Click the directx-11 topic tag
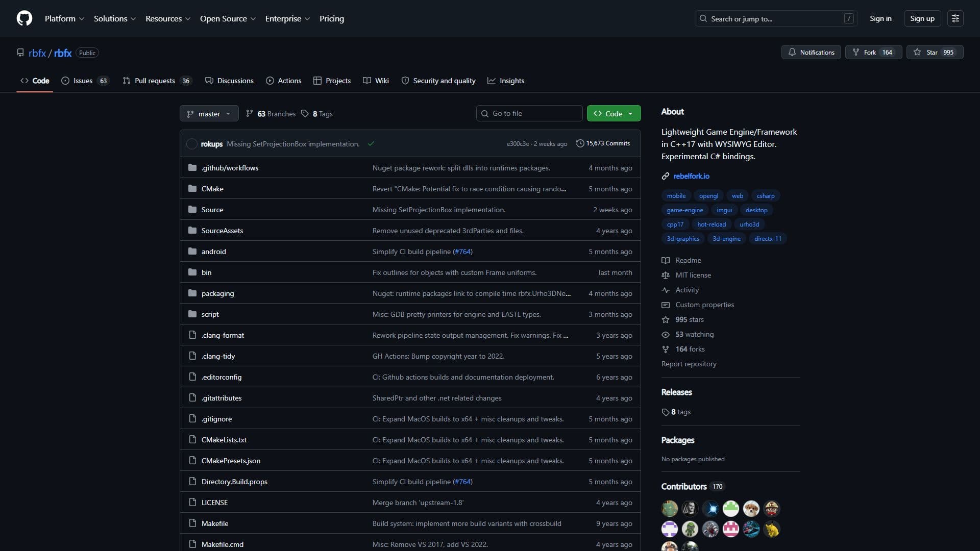This screenshot has height=551, width=980. pos(768,239)
